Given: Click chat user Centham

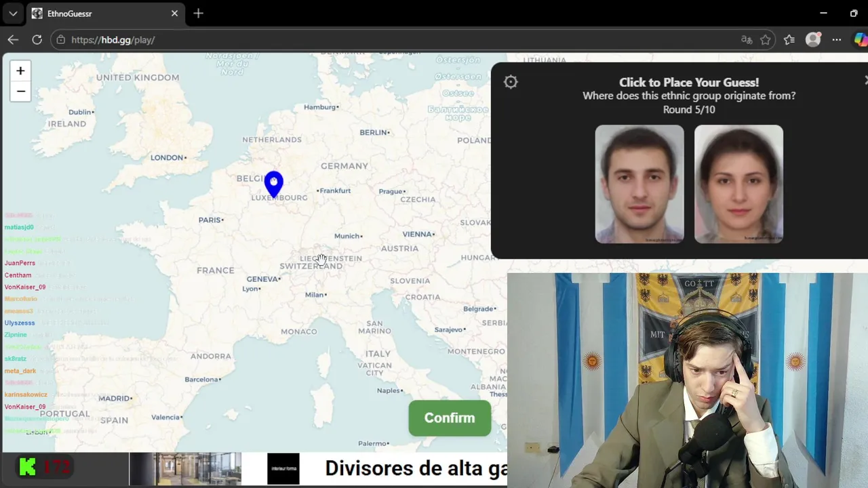Looking at the screenshot, I should [18, 275].
